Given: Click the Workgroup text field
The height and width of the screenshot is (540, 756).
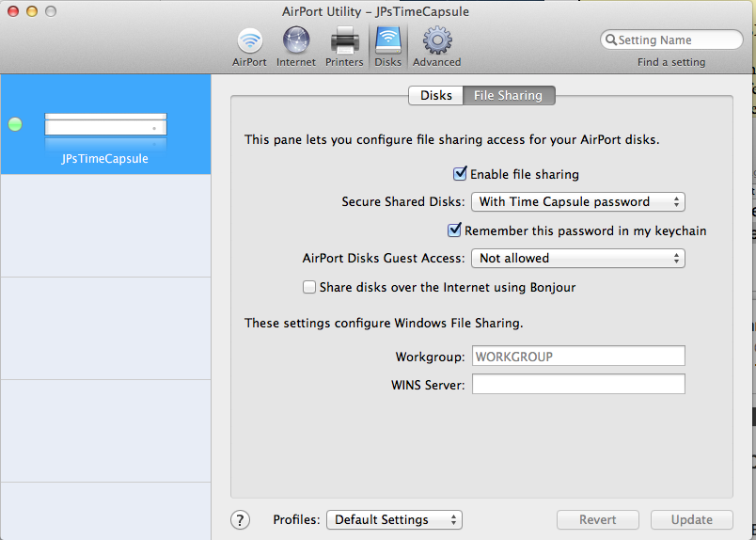Looking at the screenshot, I should (x=578, y=357).
